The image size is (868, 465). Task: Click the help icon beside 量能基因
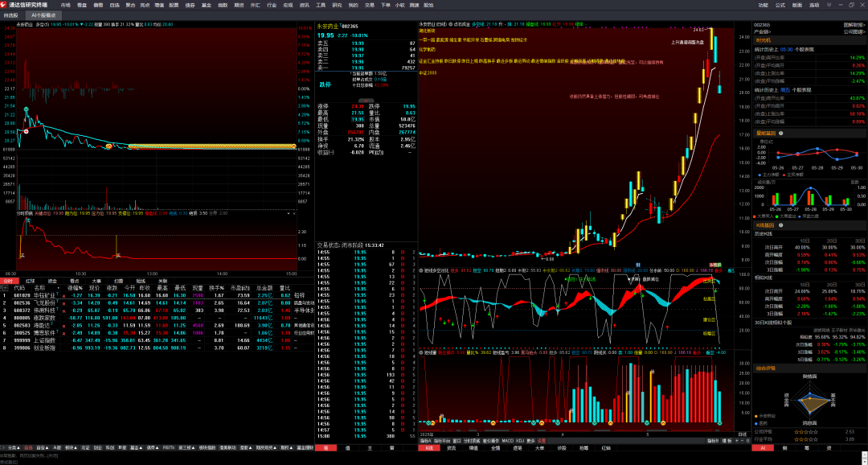tap(780, 133)
